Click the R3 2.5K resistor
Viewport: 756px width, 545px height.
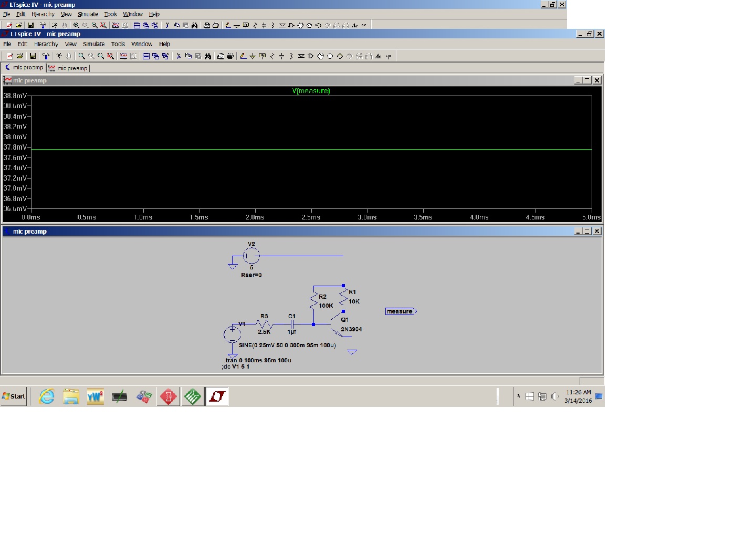coord(264,324)
